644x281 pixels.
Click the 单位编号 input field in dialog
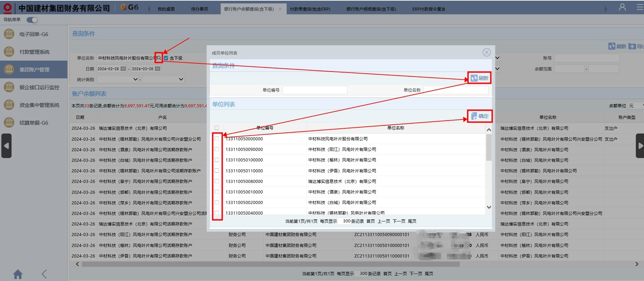[x=315, y=90]
